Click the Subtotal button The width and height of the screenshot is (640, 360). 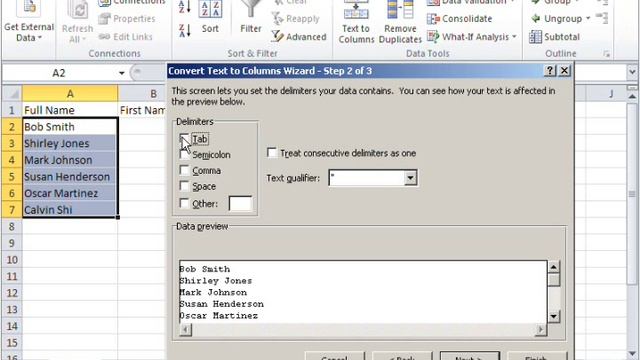pyautogui.click(x=554, y=37)
